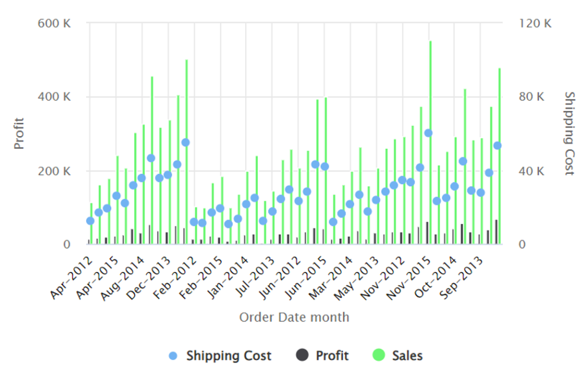The width and height of the screenshot is (588, 372).
Task: Click the 200 K left axis tick
Action: click(x=54, y=171)
